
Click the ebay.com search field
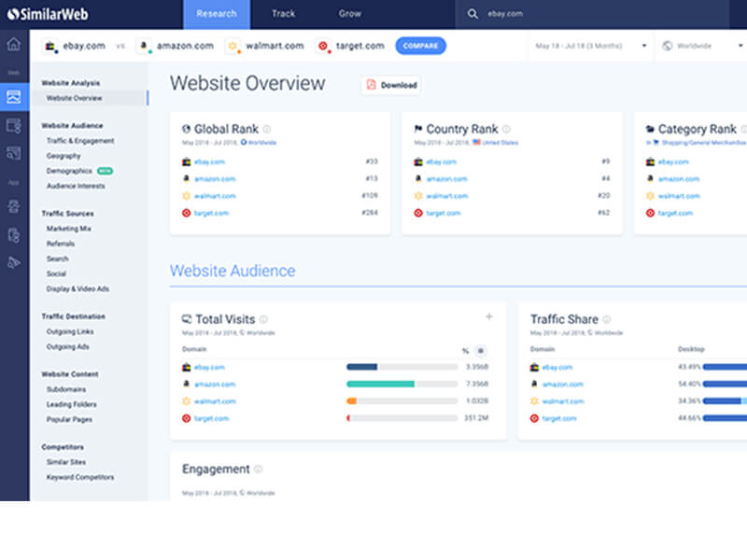click(592, 14)
